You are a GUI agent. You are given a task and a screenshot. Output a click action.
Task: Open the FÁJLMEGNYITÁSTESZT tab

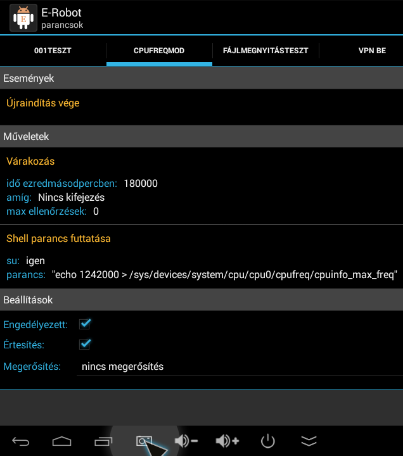click(x=266, y=51)
